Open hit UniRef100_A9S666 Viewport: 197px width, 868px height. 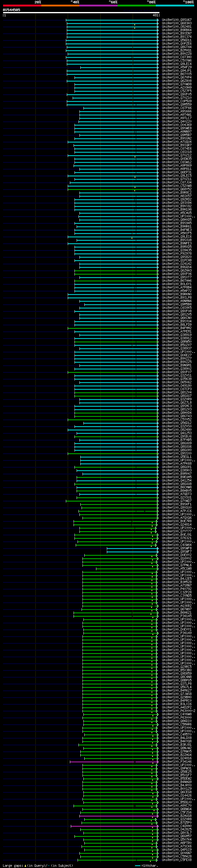[177, 111]
